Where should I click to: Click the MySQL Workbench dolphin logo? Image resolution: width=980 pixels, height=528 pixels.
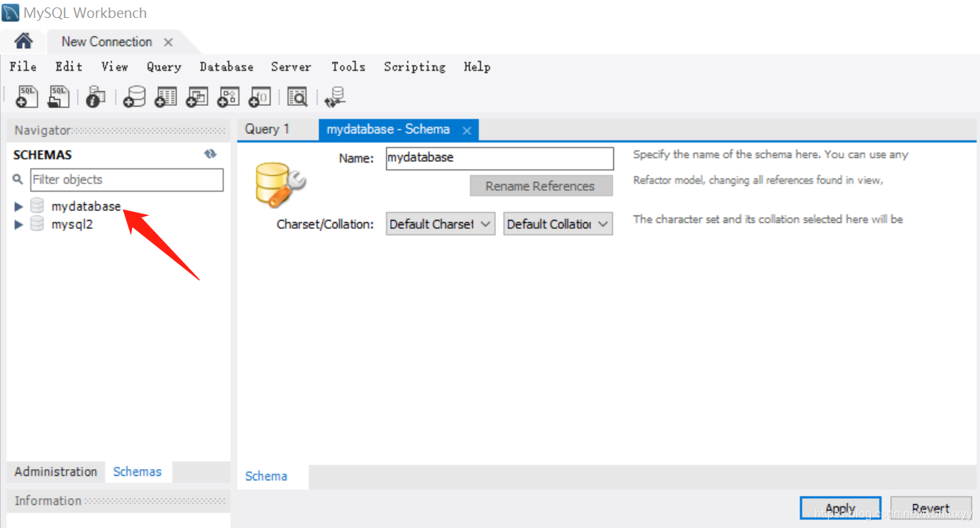(x=10, y=13)
